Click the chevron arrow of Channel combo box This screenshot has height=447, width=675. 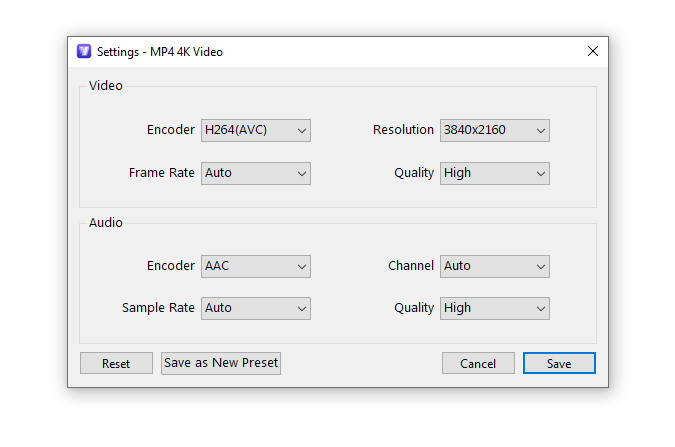click(x=541, y=267)
